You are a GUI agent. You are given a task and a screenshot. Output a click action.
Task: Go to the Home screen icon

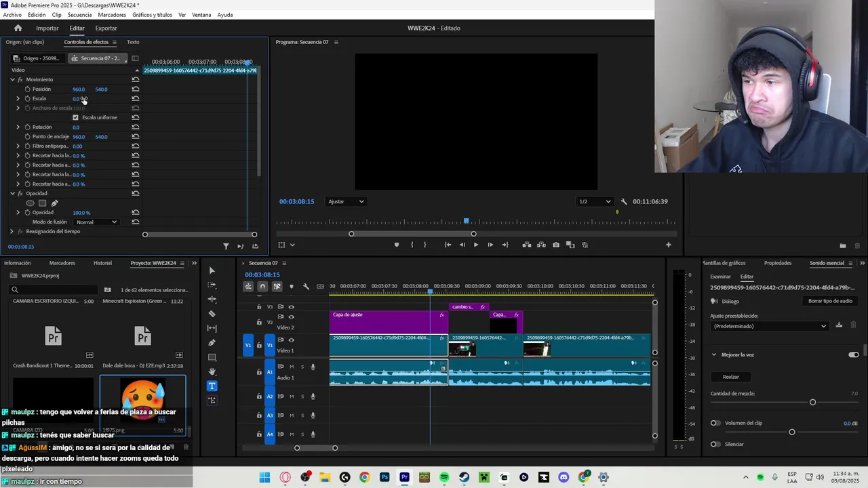click(18, 28)
